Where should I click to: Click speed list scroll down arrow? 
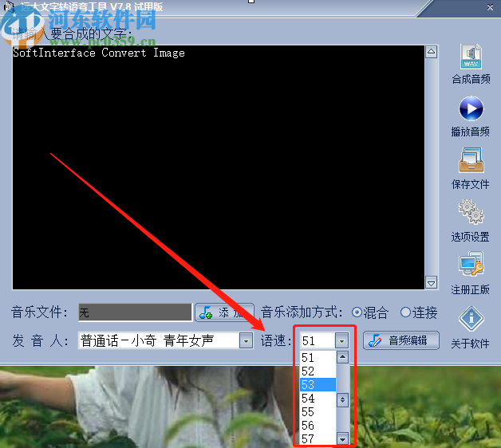(342, 439)
